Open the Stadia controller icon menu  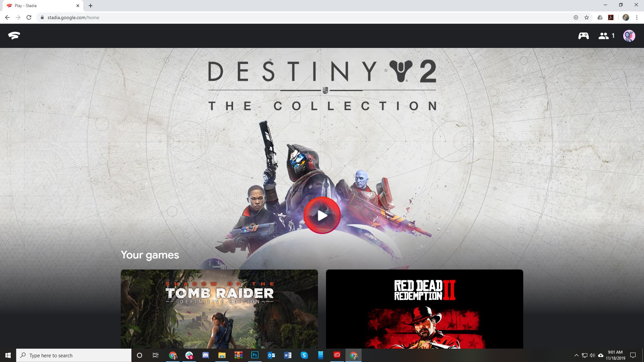pos(583,36)
